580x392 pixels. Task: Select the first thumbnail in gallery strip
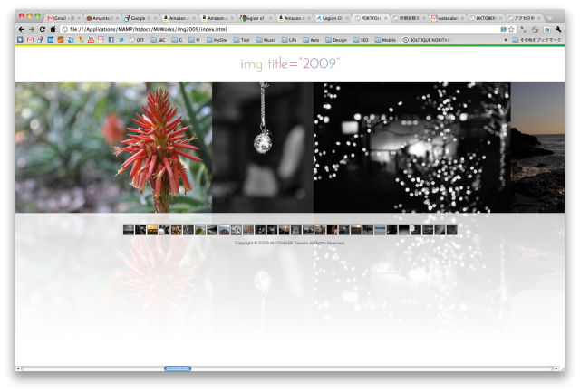click(x=129, y=230)
